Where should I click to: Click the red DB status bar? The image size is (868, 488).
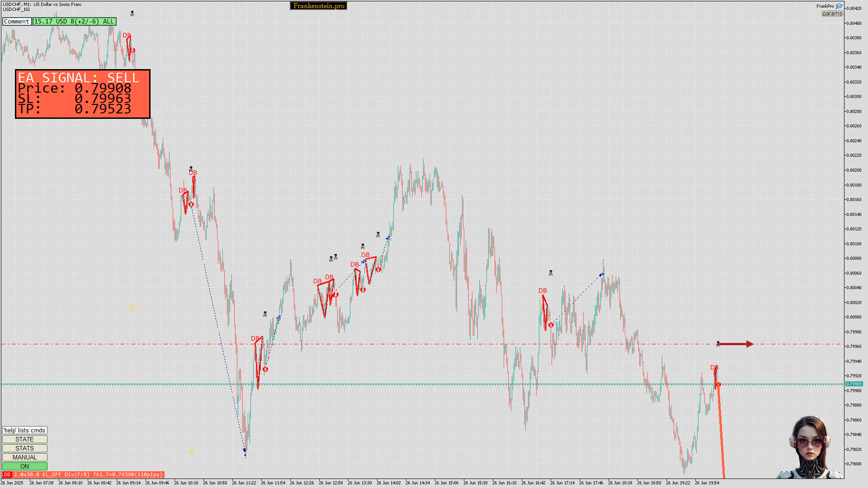(83, 474)
